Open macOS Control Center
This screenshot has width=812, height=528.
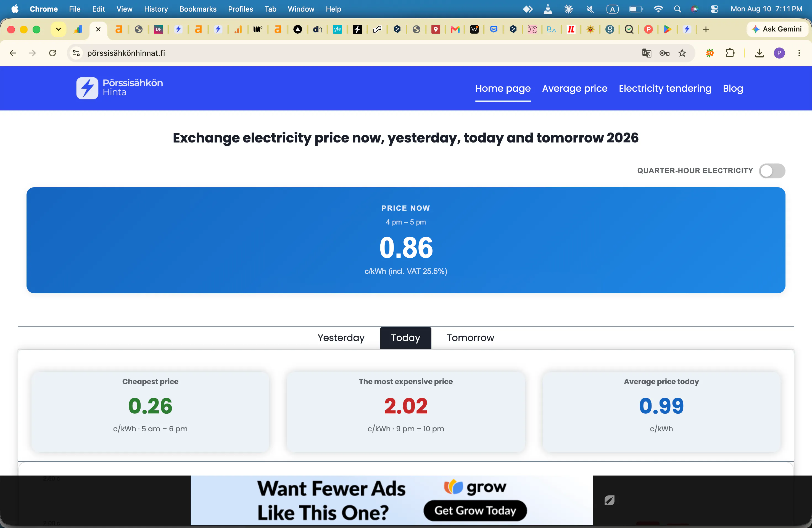(x=715, y=9)
